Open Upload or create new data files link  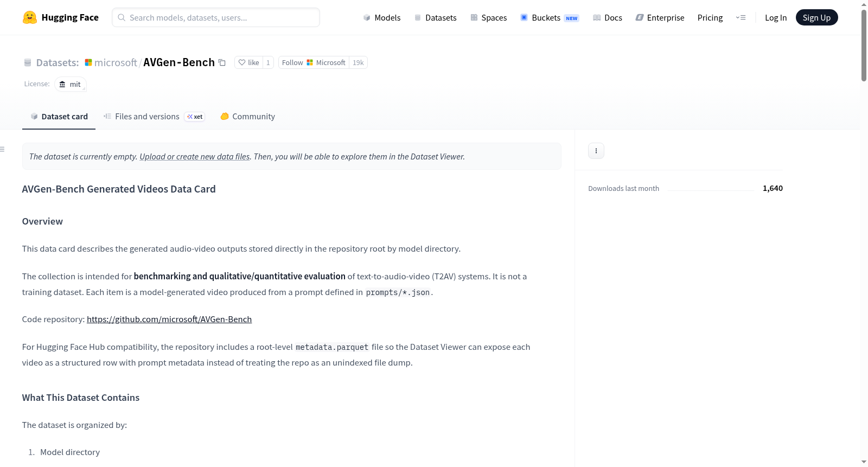[195, 157]
